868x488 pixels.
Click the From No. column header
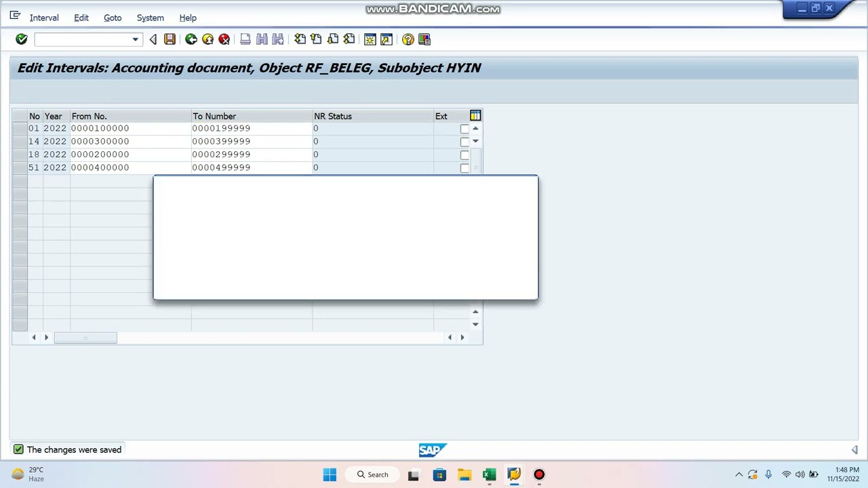pos(130,116)
